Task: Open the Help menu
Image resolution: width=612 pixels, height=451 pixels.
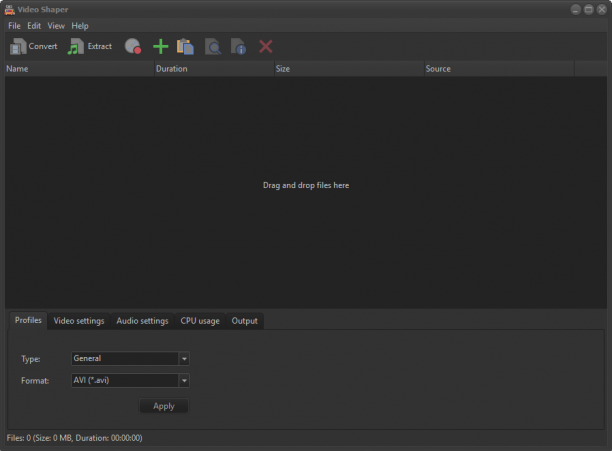Action: [80, 26]
